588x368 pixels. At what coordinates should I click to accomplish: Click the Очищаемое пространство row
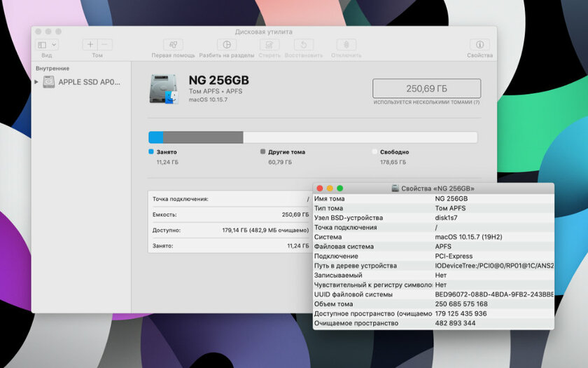point(433,323)
